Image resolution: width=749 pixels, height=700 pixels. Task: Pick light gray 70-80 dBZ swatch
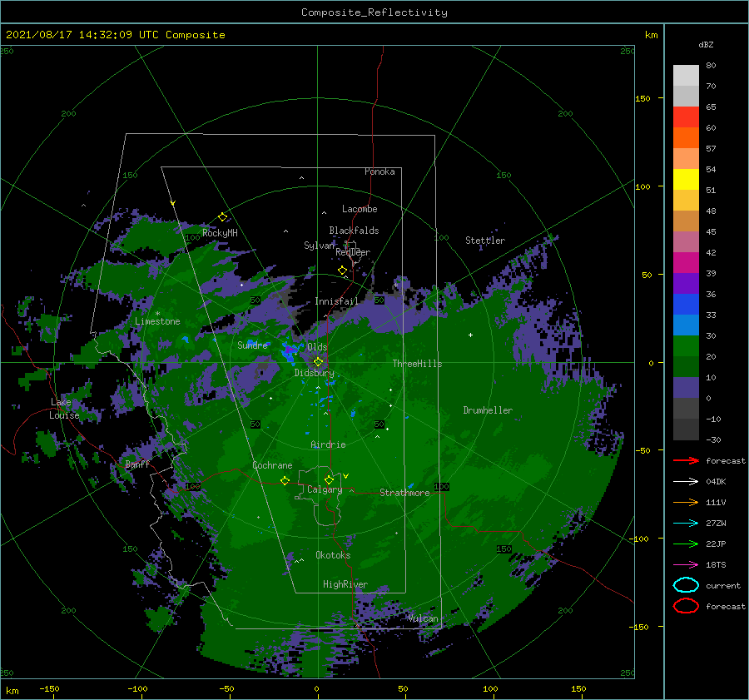pos(686,76)
